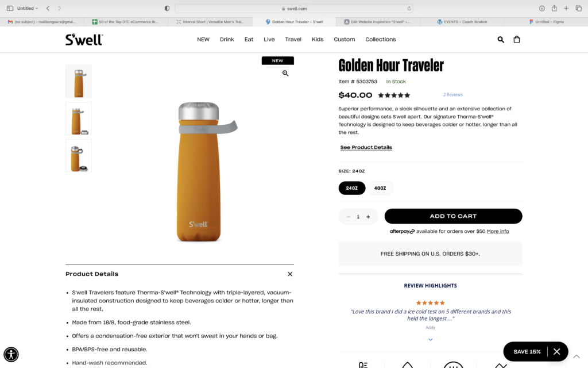This screenshot has width=588, height=368.
Task: Select the second product thumbnail
Action: tap(79, 118)
